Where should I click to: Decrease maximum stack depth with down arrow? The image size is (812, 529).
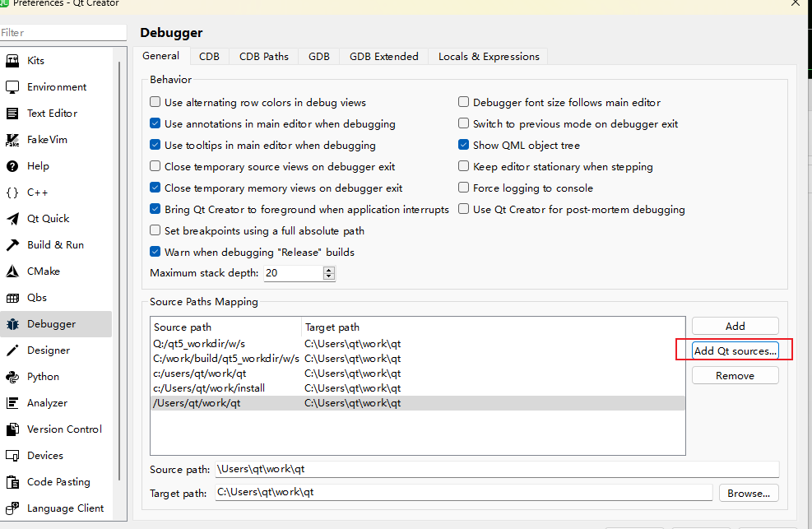(x=329, y=276)
